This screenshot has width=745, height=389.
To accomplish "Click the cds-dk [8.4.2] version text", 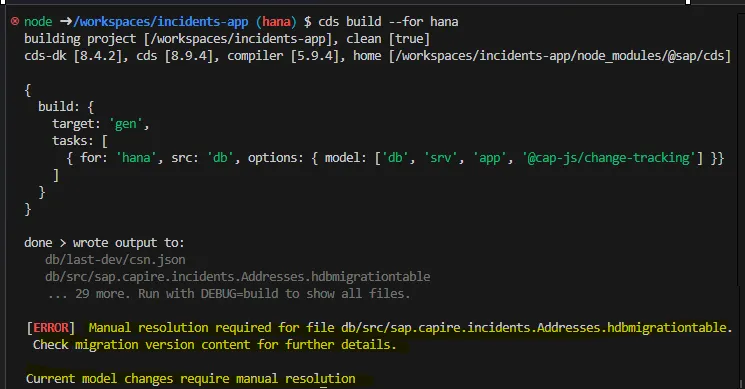I will pyautogui.click(x=76, y=56).
